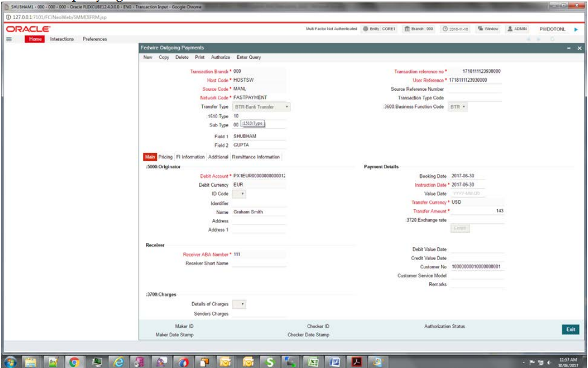Click Enter Query in the form toolbar

[249, 57]
